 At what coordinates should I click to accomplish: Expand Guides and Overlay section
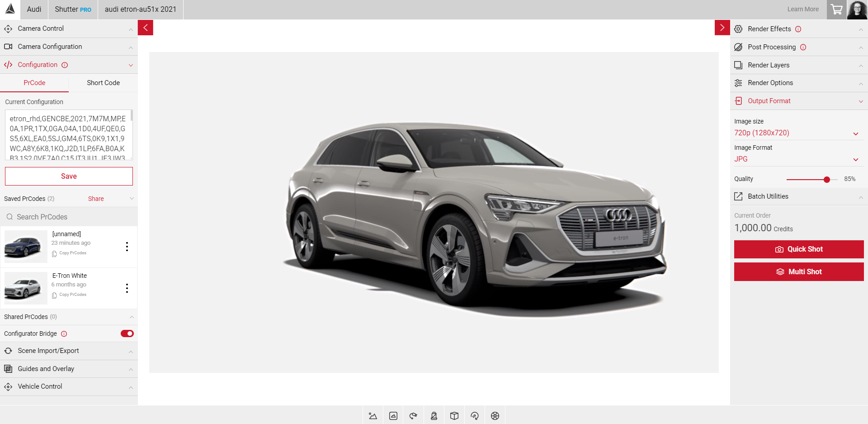click(69, 369)
